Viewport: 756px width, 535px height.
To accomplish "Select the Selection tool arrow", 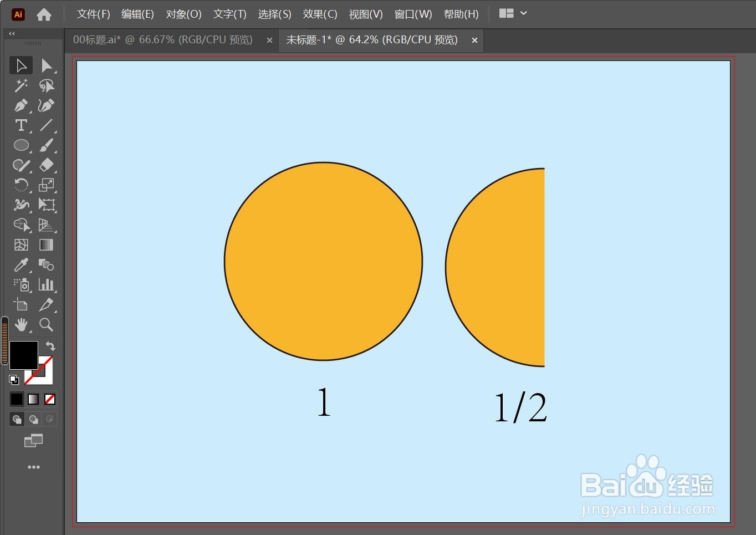I will click(21, 65).
